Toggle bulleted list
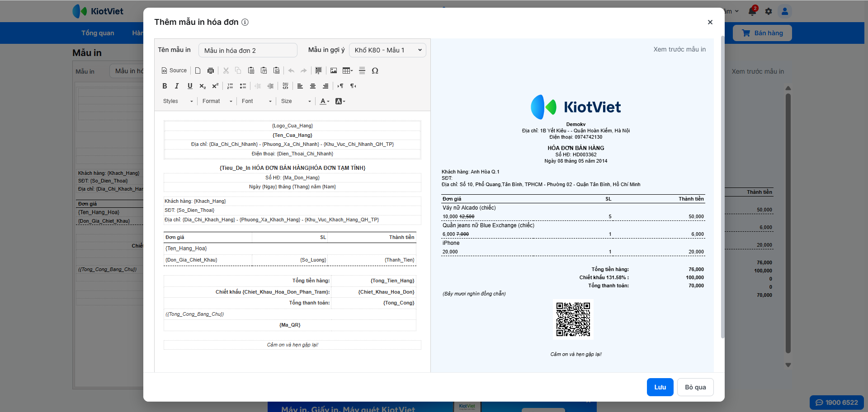The height and width of the screenshot is (412, 868). point(243,86)
